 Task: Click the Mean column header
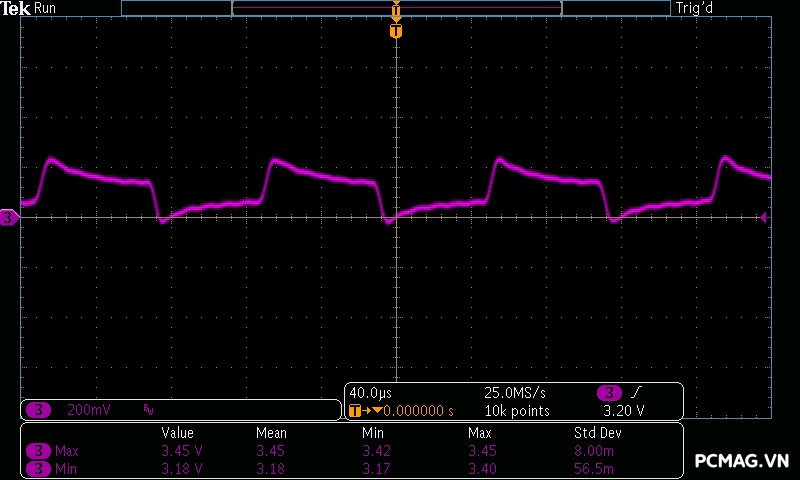pos(270,433)
